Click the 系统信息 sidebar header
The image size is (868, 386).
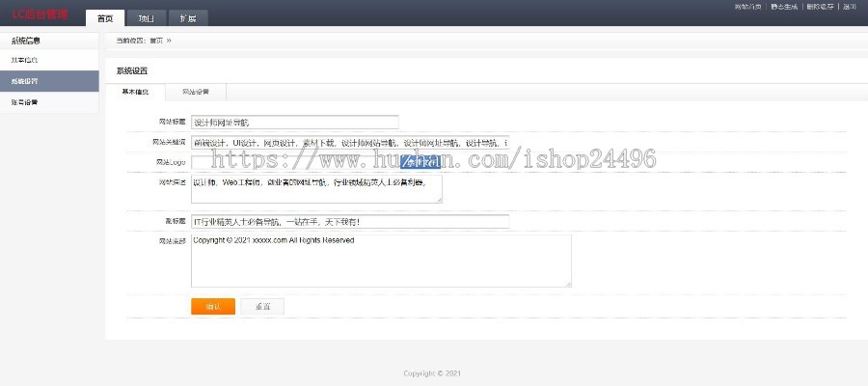click(x=49, y=41)
